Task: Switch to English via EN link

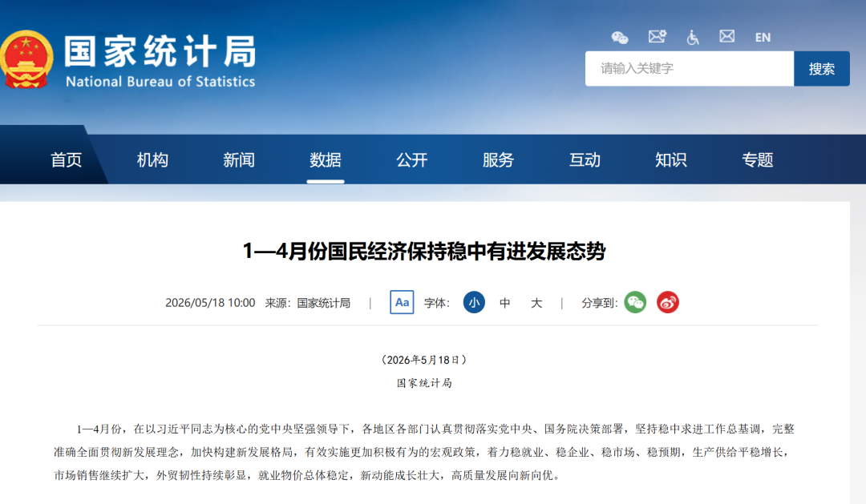Action: [x=763, y=38]
